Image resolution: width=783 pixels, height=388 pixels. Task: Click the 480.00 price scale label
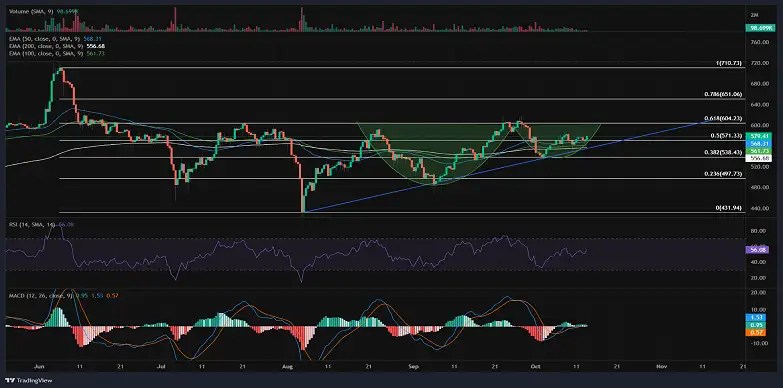pyautogui.click(x=759, y=187)
